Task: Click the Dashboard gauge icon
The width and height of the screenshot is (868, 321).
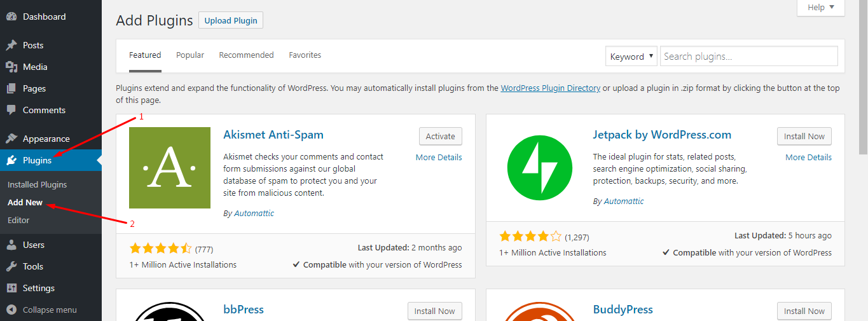Action: tap(11, 17)
